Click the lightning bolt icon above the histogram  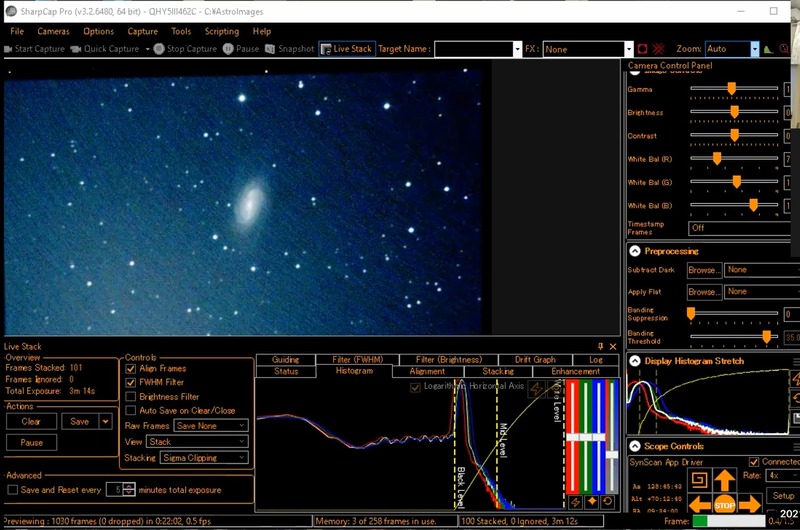536,389
